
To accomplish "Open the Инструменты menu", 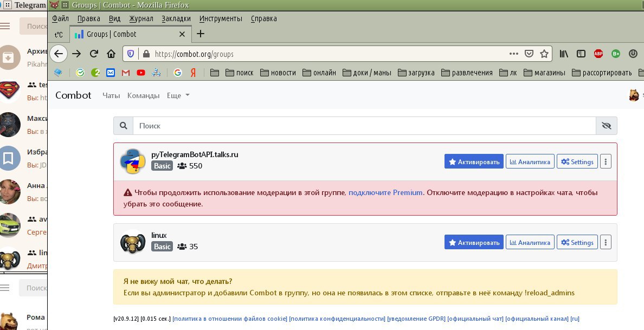I will coord(221,18).
